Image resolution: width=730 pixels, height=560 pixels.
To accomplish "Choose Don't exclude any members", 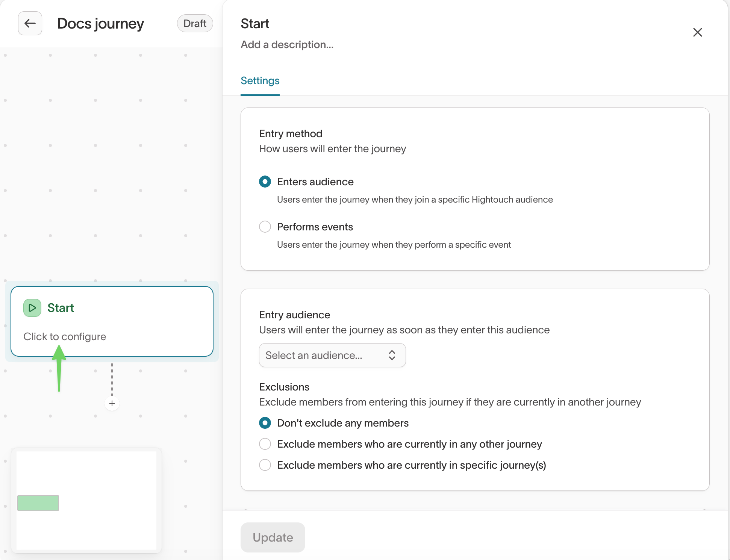I will [x=265, y=423].
